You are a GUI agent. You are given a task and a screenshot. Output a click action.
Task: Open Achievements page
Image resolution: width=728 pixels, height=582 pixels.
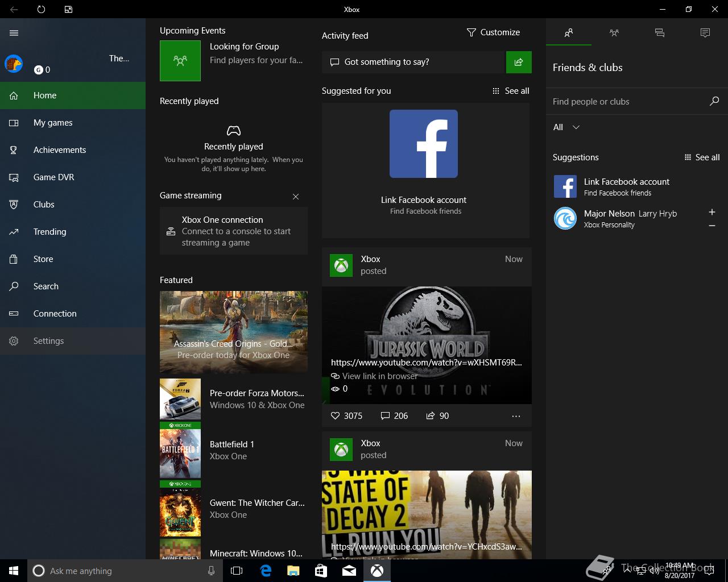click(73, 150)
